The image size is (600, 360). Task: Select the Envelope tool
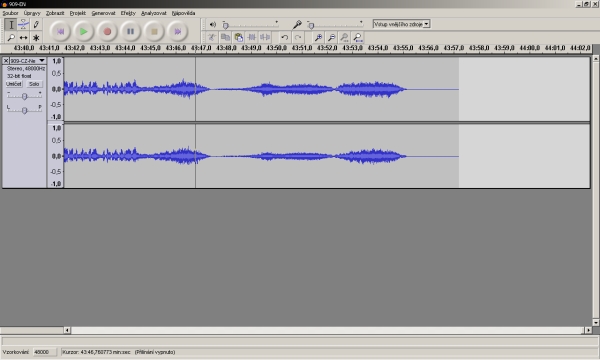click(x=23, y=24)
